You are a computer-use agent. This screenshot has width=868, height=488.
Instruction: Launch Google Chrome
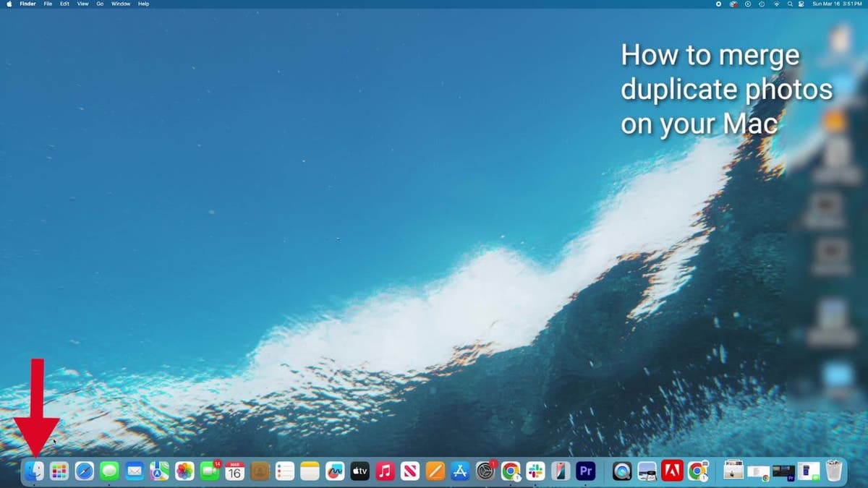(x=510, y=471)
